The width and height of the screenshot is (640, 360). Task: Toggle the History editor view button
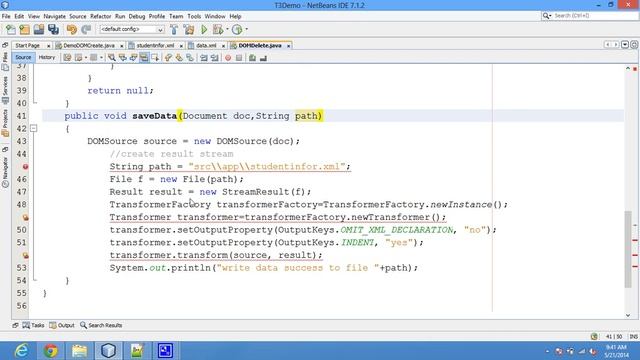pyautogui.click(x=47, y=58)
